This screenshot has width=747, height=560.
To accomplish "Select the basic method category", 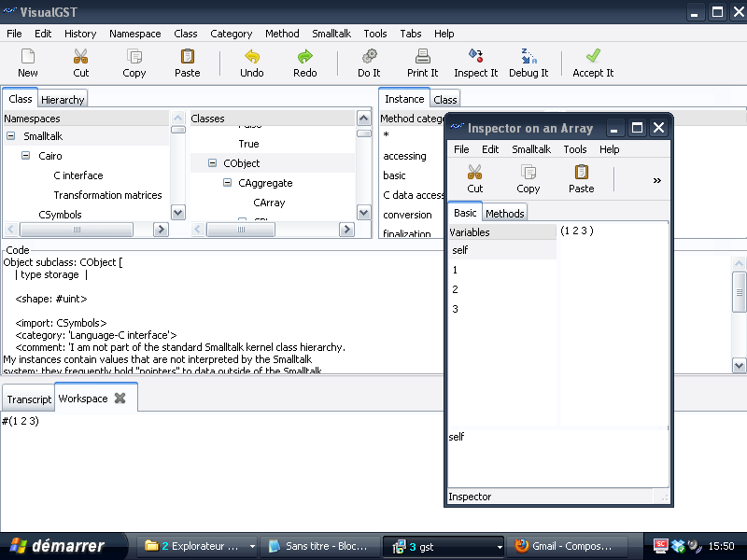I will [394, 175].
